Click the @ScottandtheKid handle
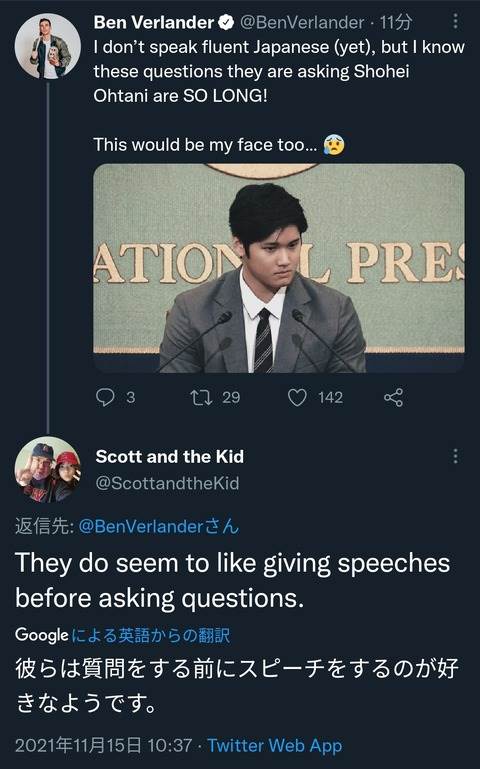The height and width of the screenshot is (769, 480). pos(168,483)
